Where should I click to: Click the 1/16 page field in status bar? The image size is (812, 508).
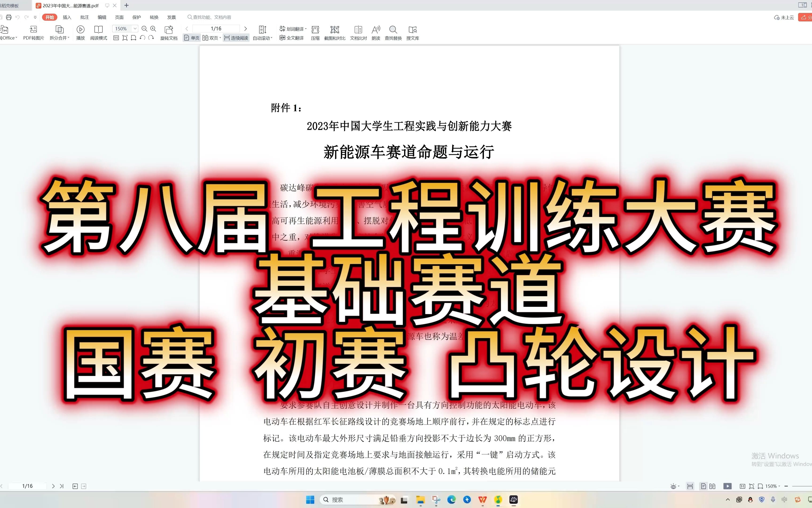point(27,486)
